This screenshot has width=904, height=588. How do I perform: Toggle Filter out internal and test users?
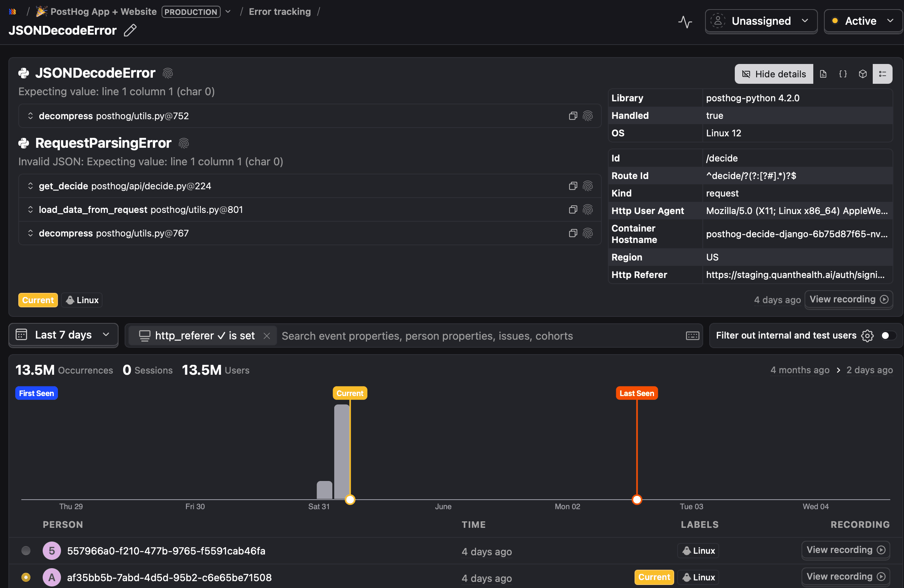tap(888, 336)
